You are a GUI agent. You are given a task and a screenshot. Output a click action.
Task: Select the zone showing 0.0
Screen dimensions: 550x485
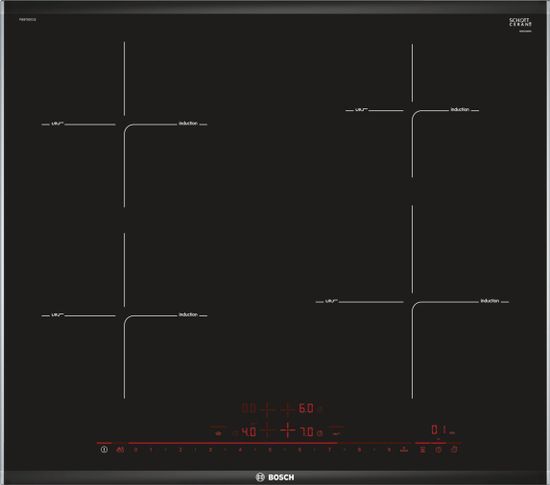point(249,408)
